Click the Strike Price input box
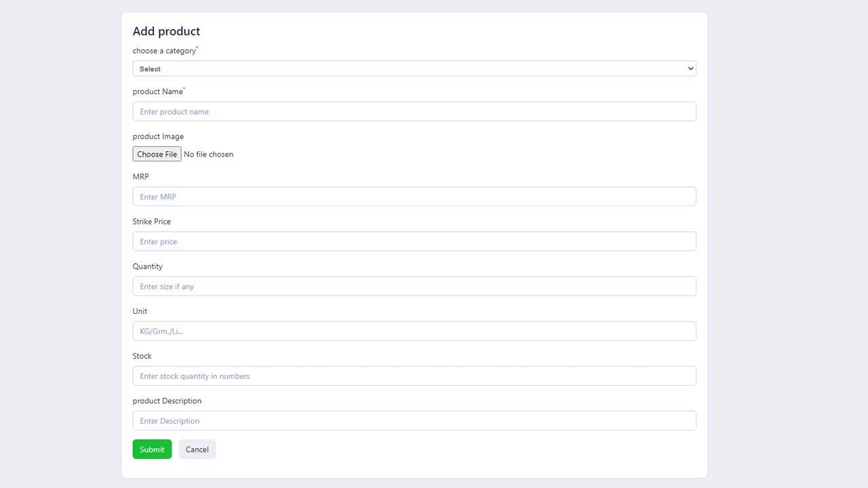Screen dimensions: 868x488 click(414, 241)
